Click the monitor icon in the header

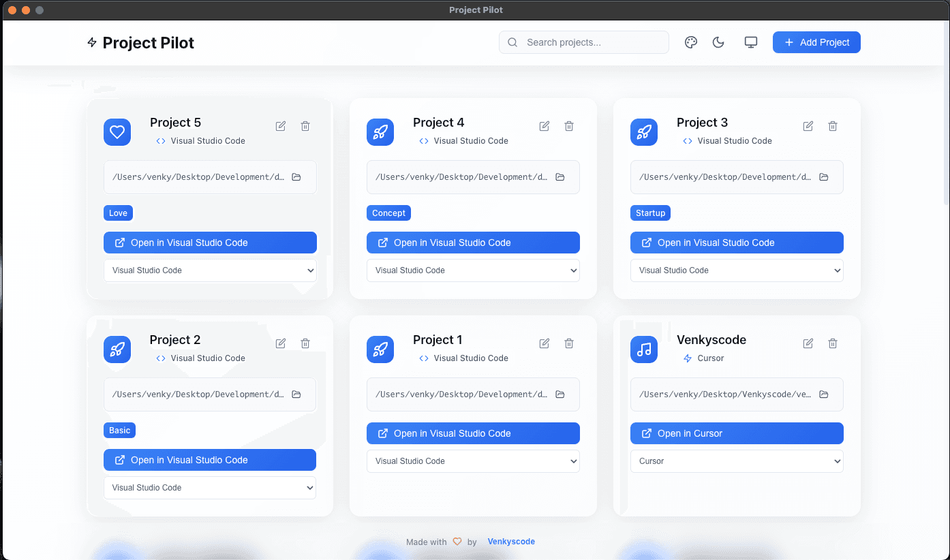click(750, 42)
